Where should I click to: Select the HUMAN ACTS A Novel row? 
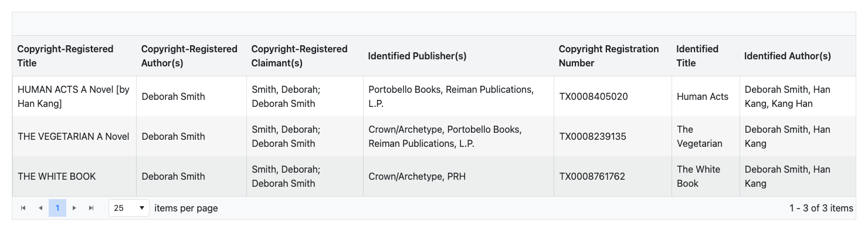click(x=434, y=96)
